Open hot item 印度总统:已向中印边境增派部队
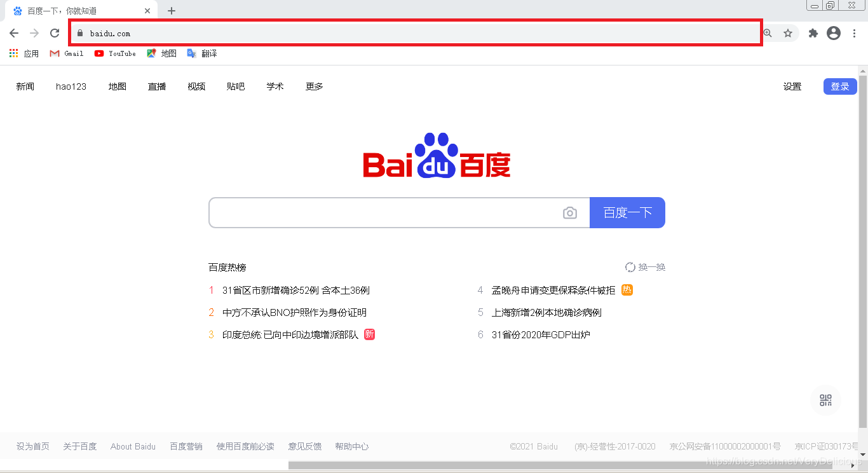The width and height of the screenshot is (868, 473). click(290, 334)
